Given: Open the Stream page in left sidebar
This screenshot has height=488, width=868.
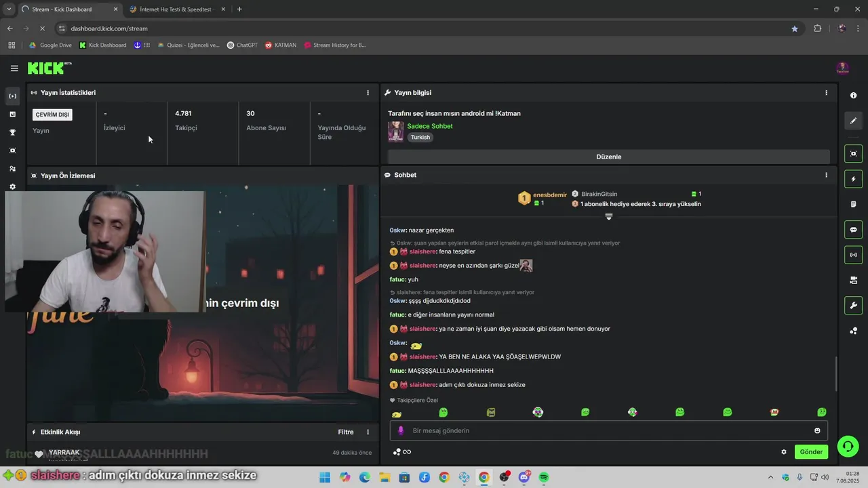Looking at the screenshot, I should coord(12,96).
